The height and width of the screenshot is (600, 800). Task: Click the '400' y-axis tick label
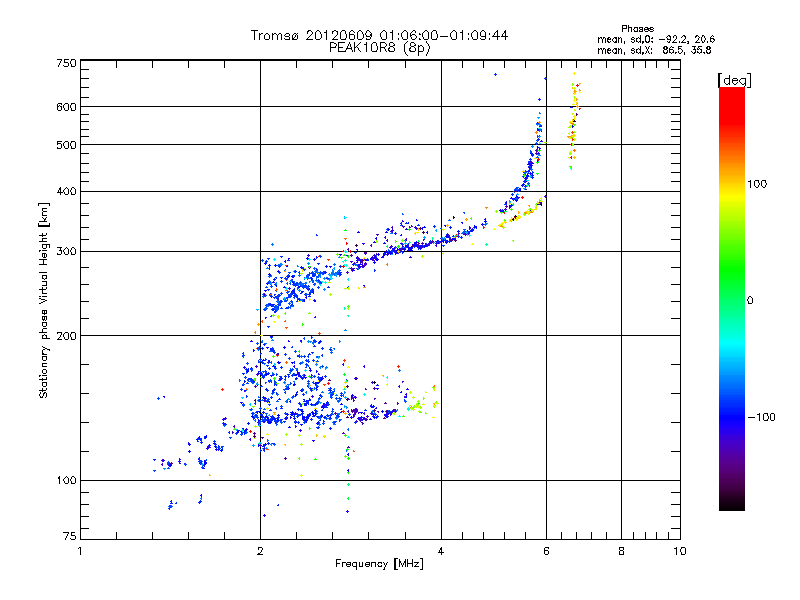(x=66, y=191)
